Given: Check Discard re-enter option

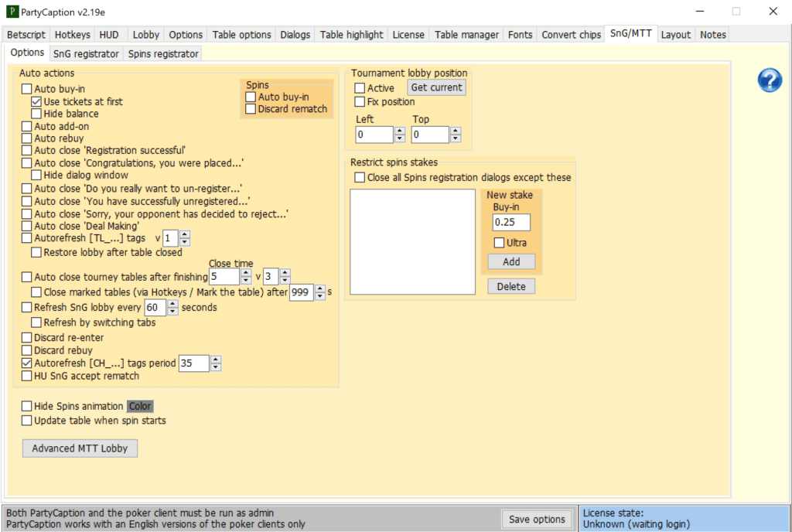Looking at the screenshot, I should [27, 338].
